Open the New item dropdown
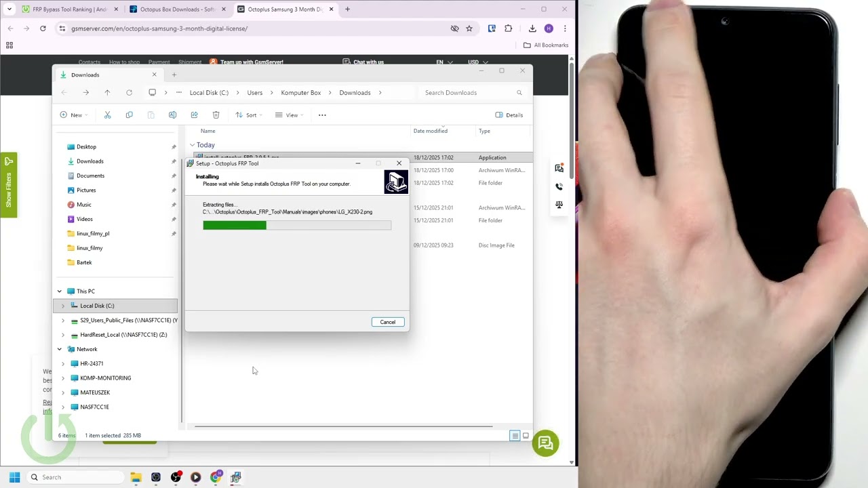 point(73,115)
